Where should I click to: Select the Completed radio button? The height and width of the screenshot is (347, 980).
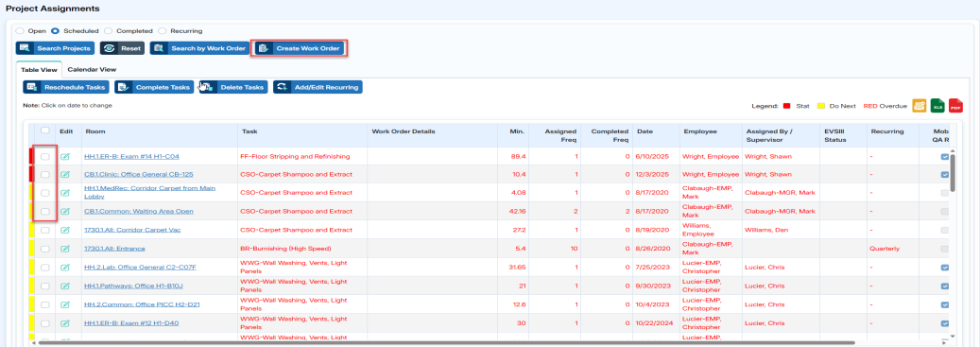(x=108, y=30)
